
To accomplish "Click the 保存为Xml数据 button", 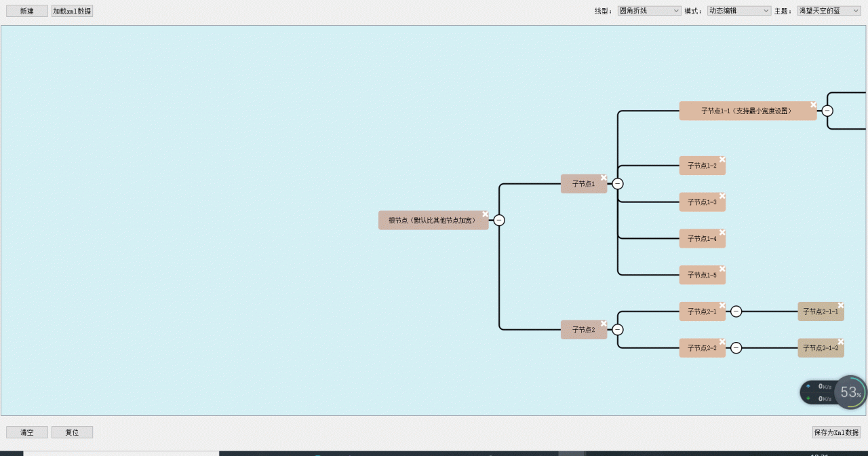I will click(x=836, y=432).
